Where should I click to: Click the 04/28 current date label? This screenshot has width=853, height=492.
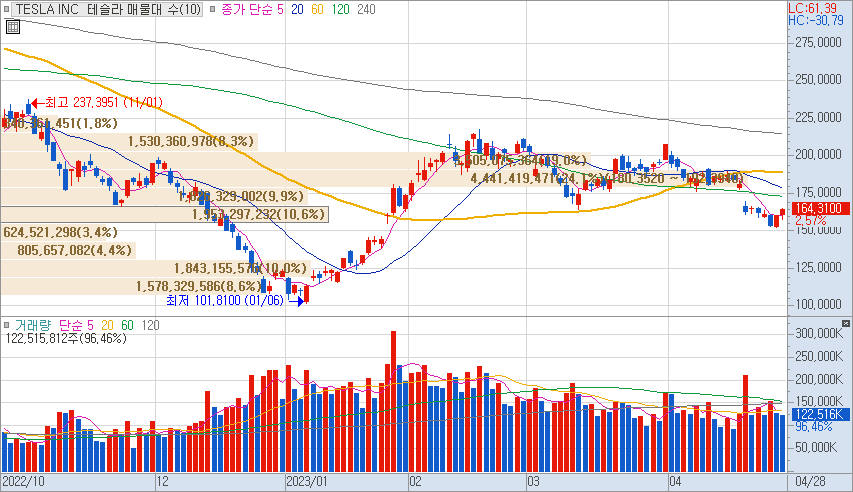[x=811, y=482]
